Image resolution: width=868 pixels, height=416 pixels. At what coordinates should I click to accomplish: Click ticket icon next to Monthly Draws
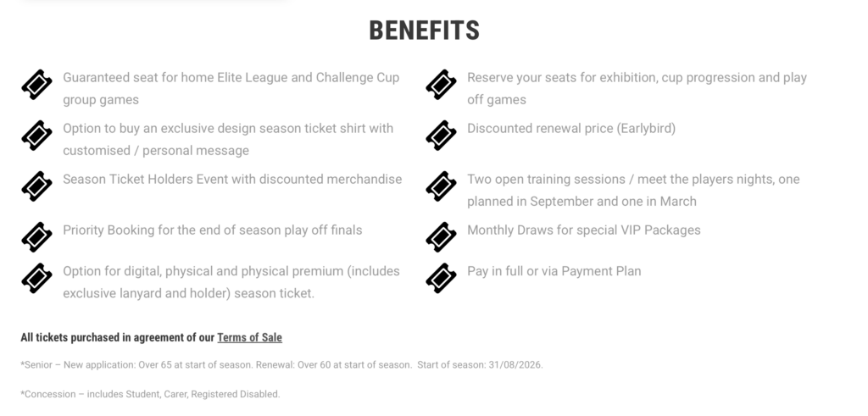coord(441,236)
